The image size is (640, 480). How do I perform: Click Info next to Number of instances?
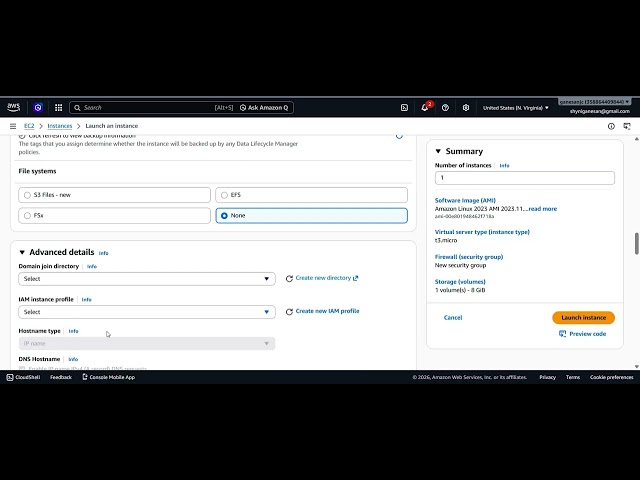tap(504, 166)
